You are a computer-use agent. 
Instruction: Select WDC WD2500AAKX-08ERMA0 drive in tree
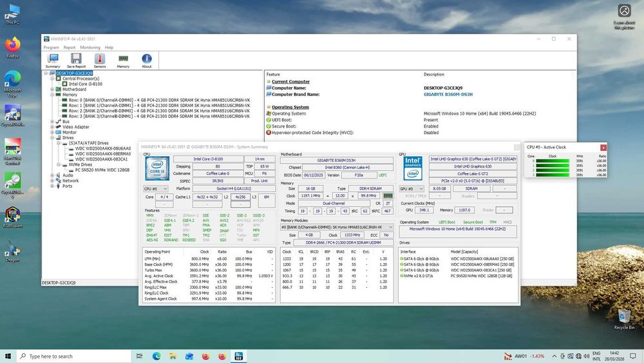point(103,153)
